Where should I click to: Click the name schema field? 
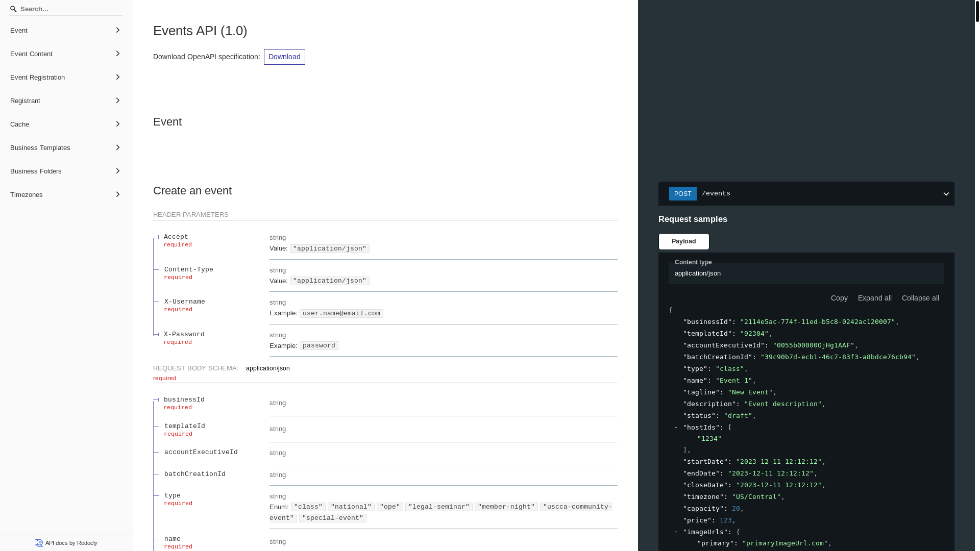pyautogui.click(x=173, y=539)
